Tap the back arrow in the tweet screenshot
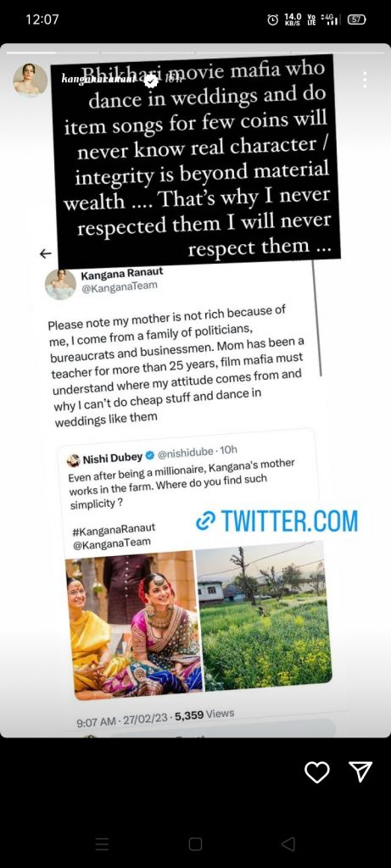Screen dimensions: 391x868 (x=46, y=253)
